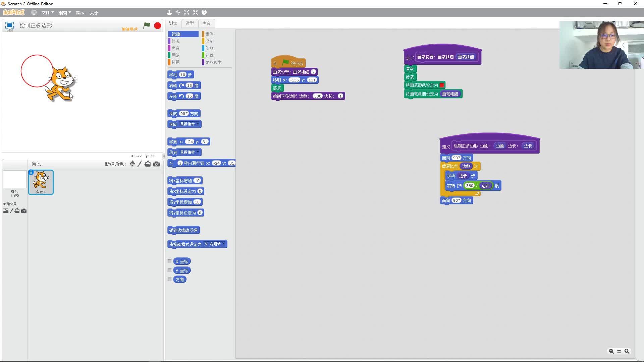Click the green flag to run the project

147,25
